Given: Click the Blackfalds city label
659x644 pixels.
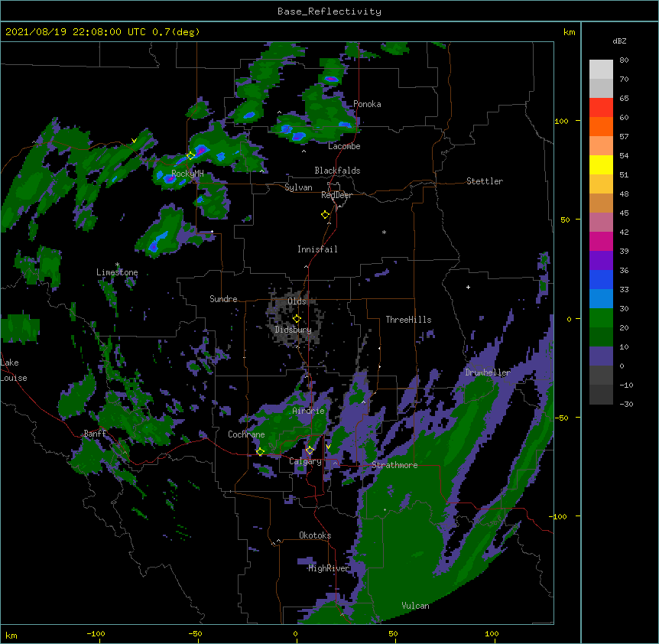Looking at the screenshot, I should [337, 171].
